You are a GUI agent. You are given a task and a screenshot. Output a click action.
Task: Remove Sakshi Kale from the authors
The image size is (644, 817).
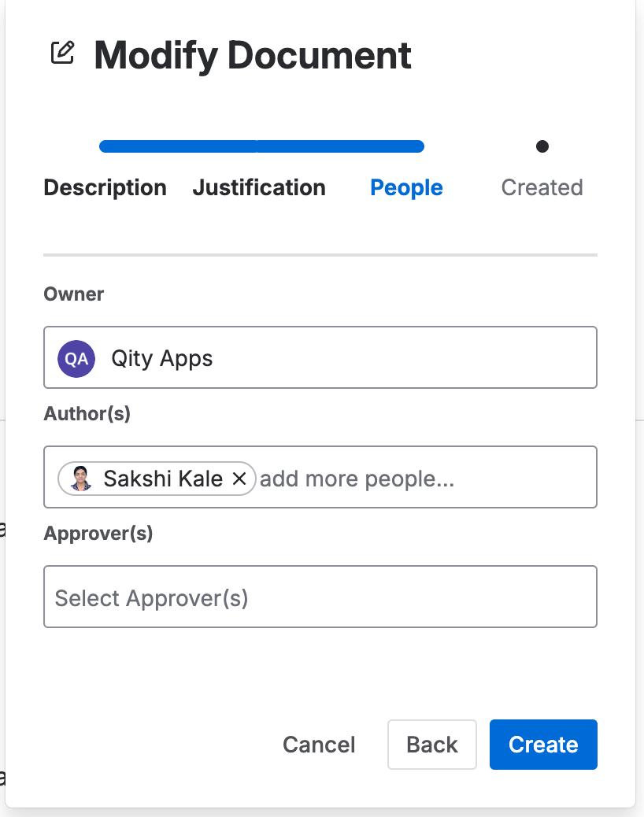(x=239, y=479)
